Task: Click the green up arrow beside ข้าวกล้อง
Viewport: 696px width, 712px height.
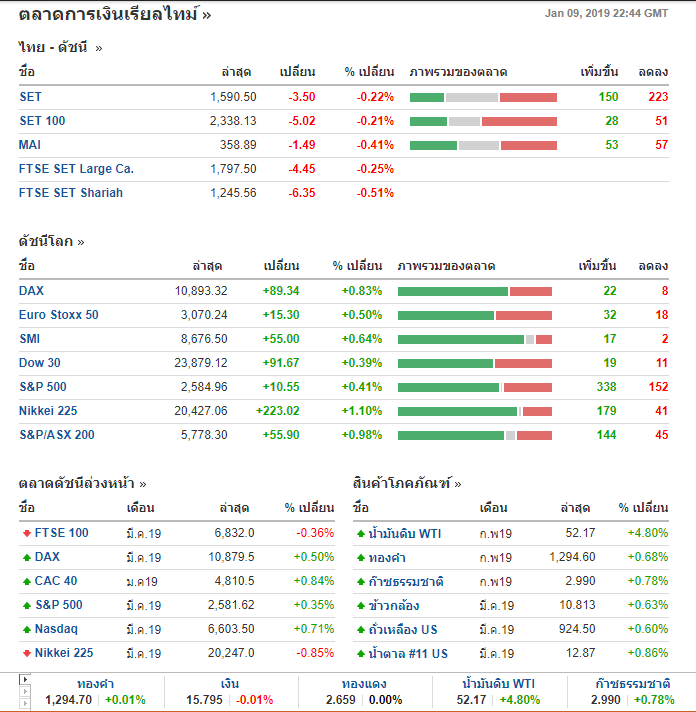Action: 361,606
